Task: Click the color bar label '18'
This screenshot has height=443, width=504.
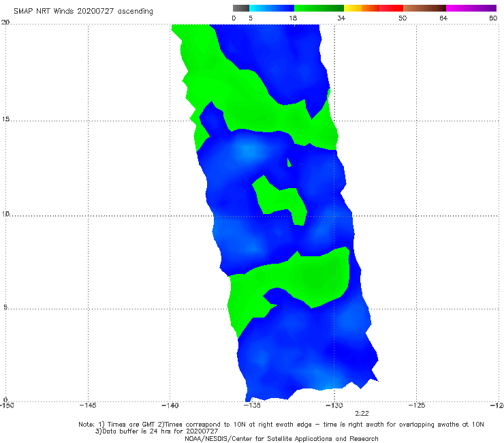Action: tap(293, 18)
